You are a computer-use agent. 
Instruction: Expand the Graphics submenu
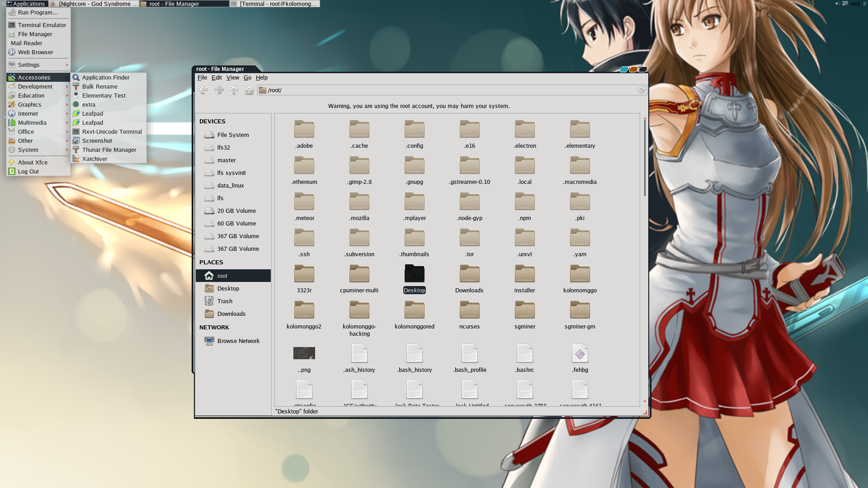click(x=38, y=105)
